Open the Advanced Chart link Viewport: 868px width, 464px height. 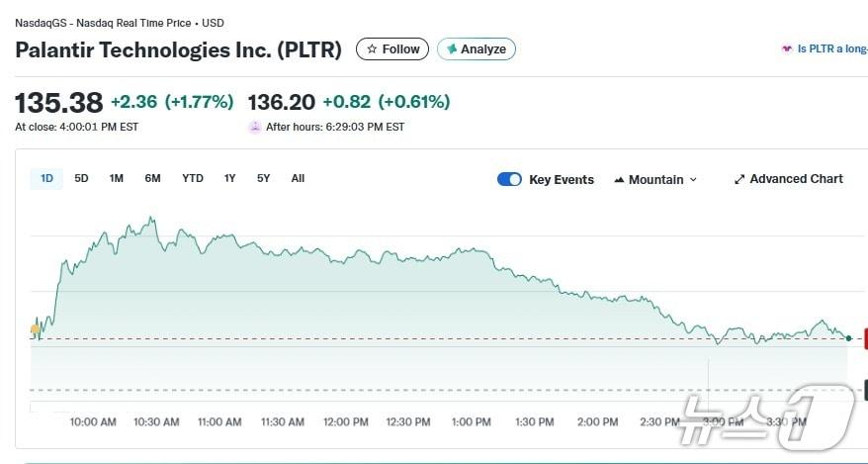click(x=796, y=179)
